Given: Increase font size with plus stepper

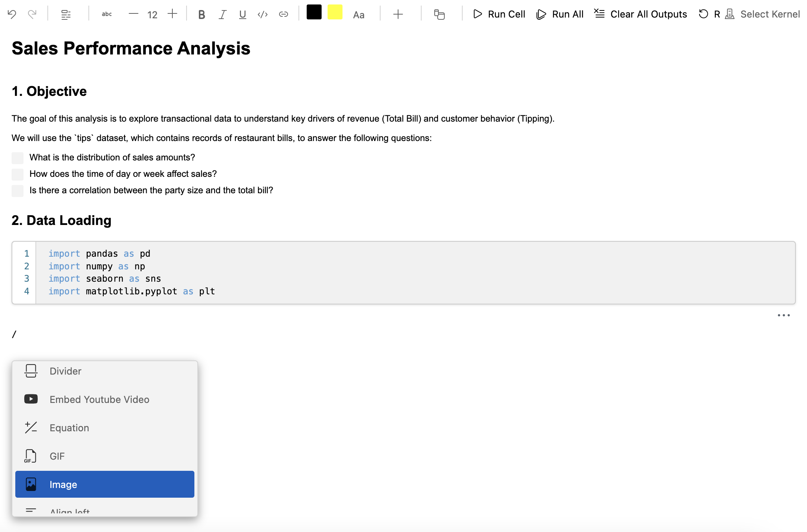Looking at the screenshot, I should [172, 14].
